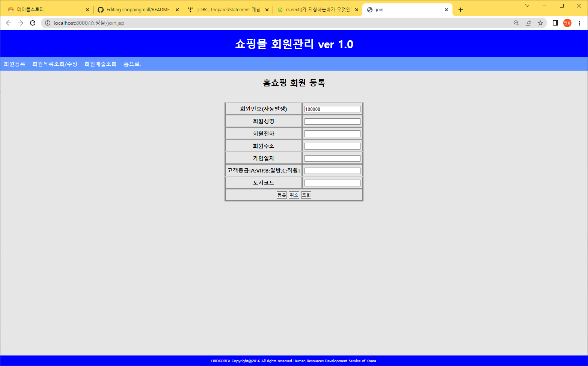
Task: Click the site info icon in address bar
Action: [47, 23]
